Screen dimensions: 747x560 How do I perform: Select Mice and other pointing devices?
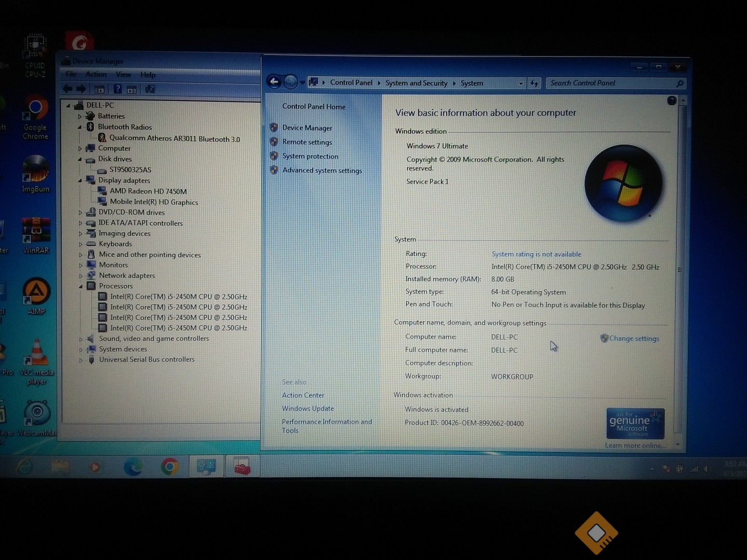click(x=150, y=255)
